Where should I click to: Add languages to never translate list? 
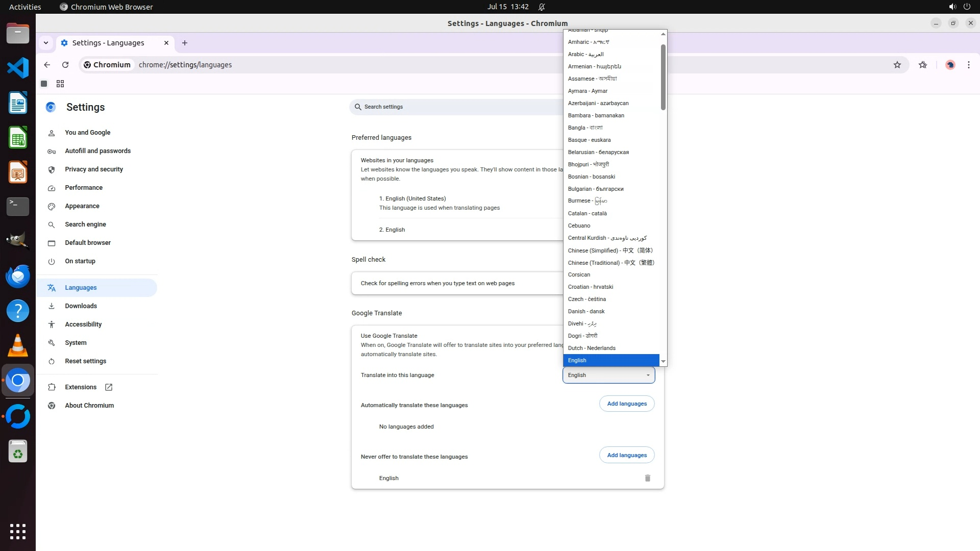coord(626,455)
